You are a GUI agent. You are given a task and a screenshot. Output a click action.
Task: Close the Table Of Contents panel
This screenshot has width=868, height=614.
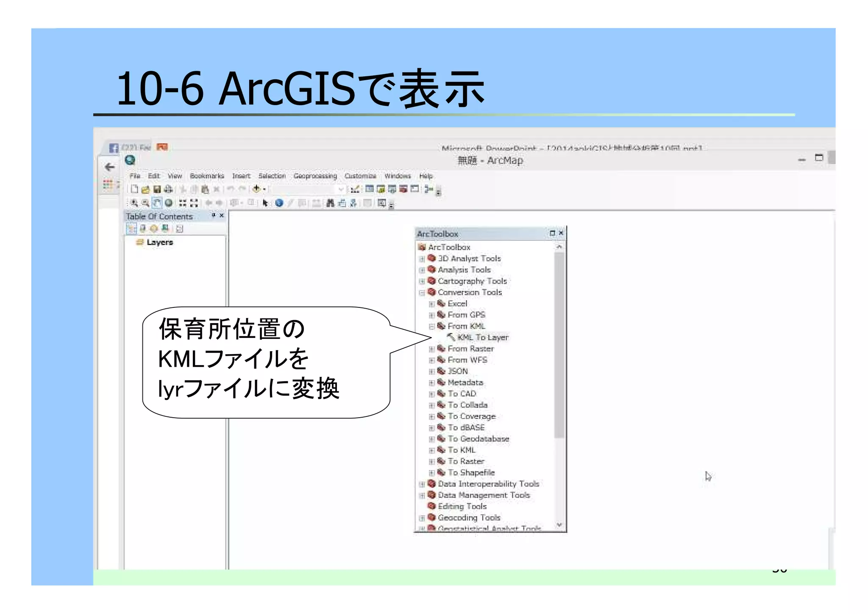click(221, 215)
